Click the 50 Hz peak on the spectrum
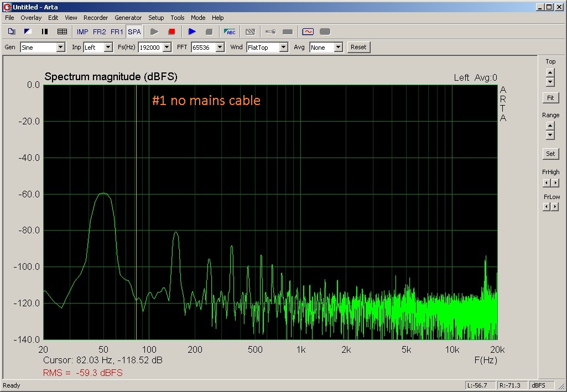Screen dimensions: 567x392 [x=103, y=194]
